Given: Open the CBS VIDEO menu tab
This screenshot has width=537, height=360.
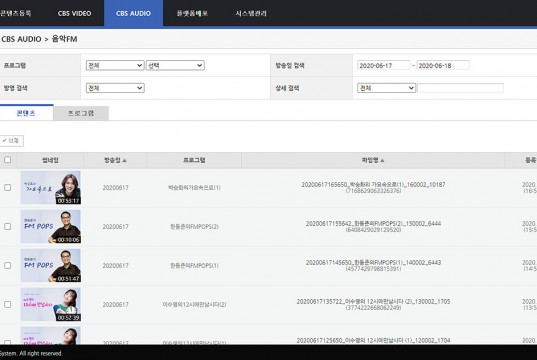Looking at the screenshot, I should [x=74, y=13].
